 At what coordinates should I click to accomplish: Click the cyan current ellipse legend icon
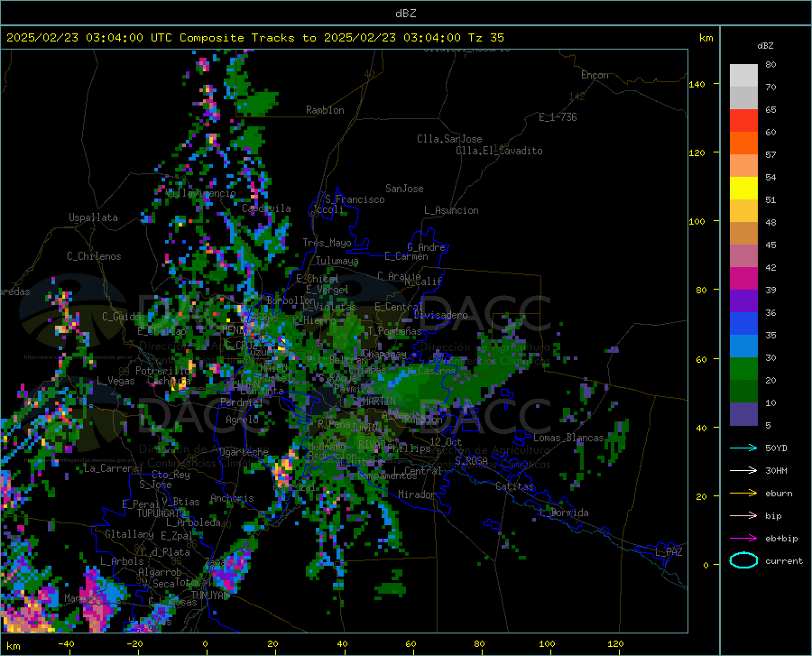[743, 560]
